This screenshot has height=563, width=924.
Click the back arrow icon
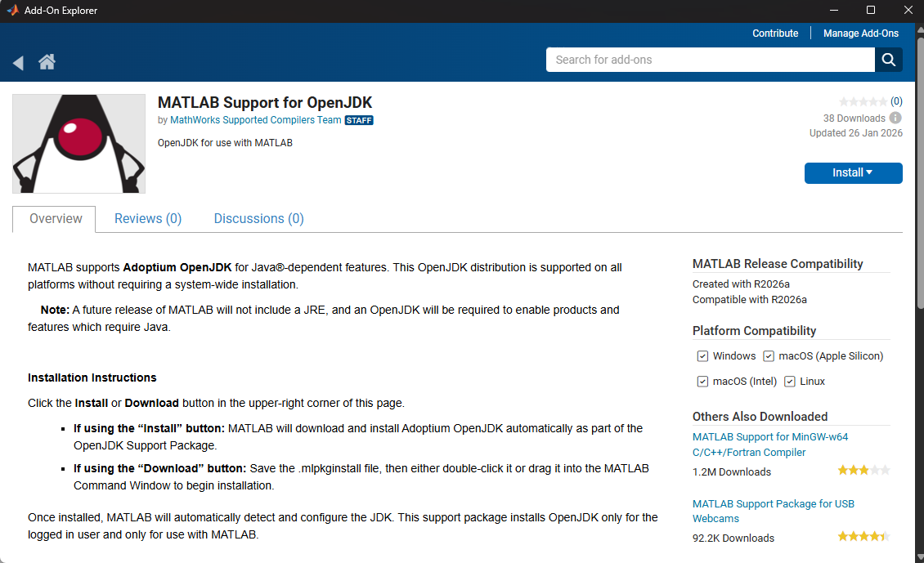coord(18,63)
